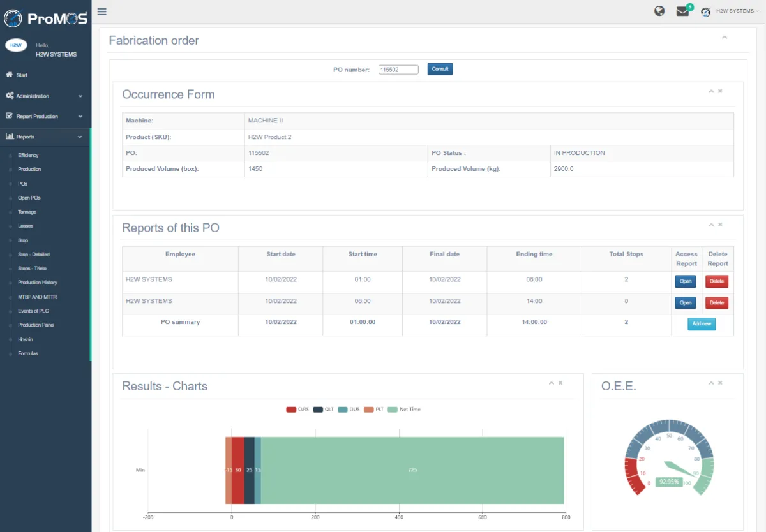The image size is (766, 532).
Task: Click the hamburger menu icon
Action: coord(102,11)
